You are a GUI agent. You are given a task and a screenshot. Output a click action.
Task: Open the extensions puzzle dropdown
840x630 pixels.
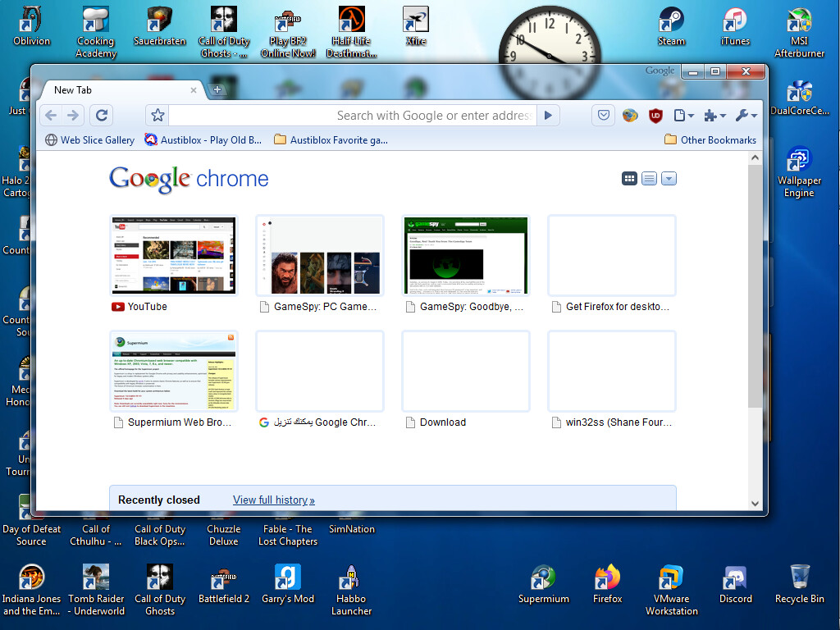tap(714, 115)
